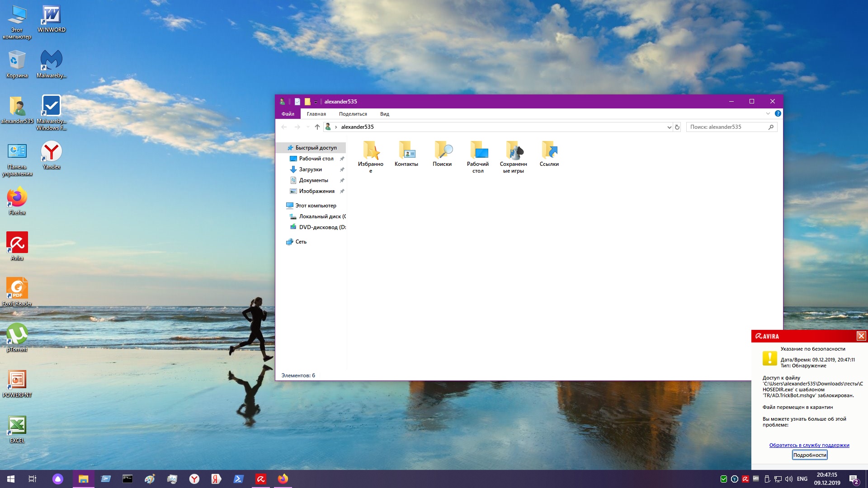Open the Explorer help icon
The height and width of the screenshot is (488, 868).
(778, 113)
